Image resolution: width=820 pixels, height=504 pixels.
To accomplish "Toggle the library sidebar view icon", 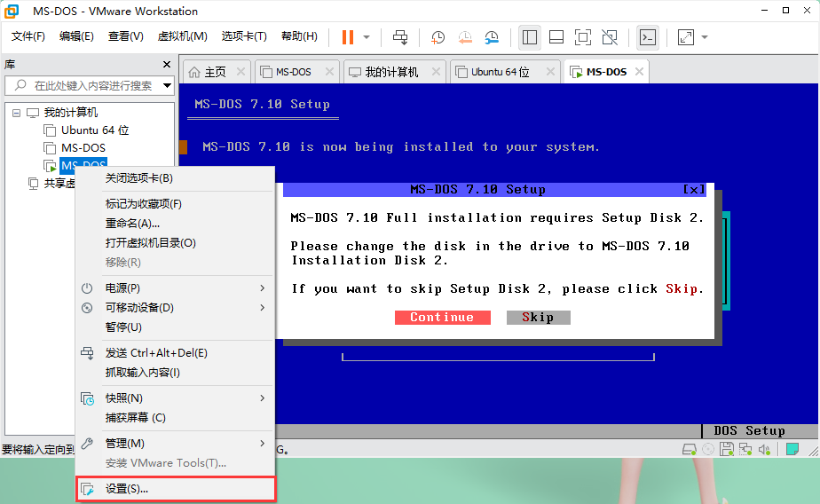I will tap(529, 37).
